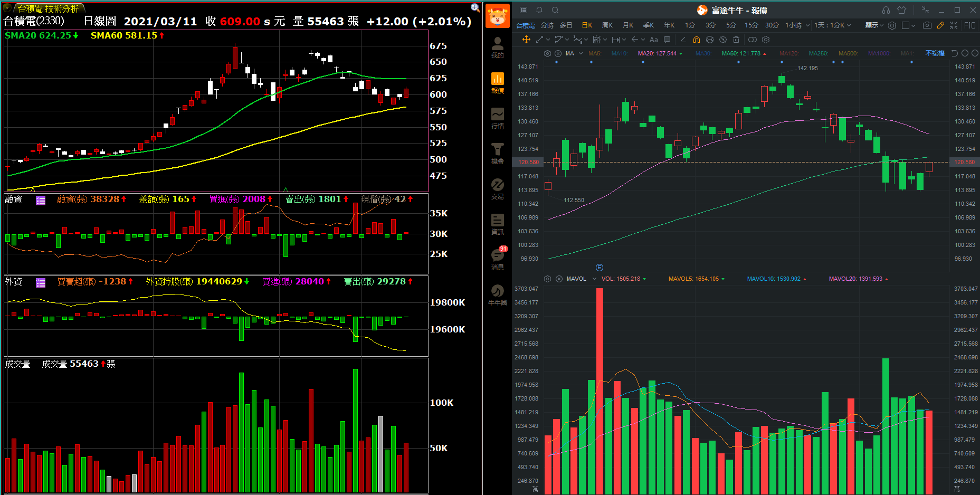Expand the MAVOL indicator dropdown

coord(594,279)
